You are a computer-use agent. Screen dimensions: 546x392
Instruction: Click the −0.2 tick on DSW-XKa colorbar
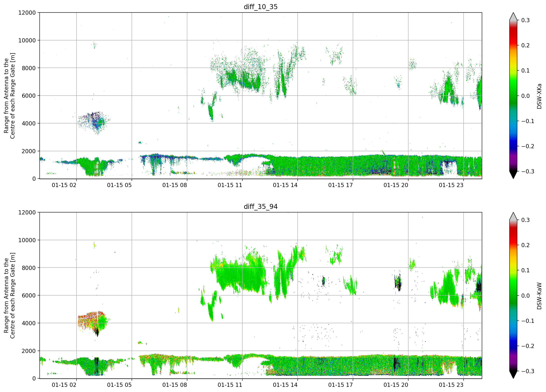[x=528, y=146]
